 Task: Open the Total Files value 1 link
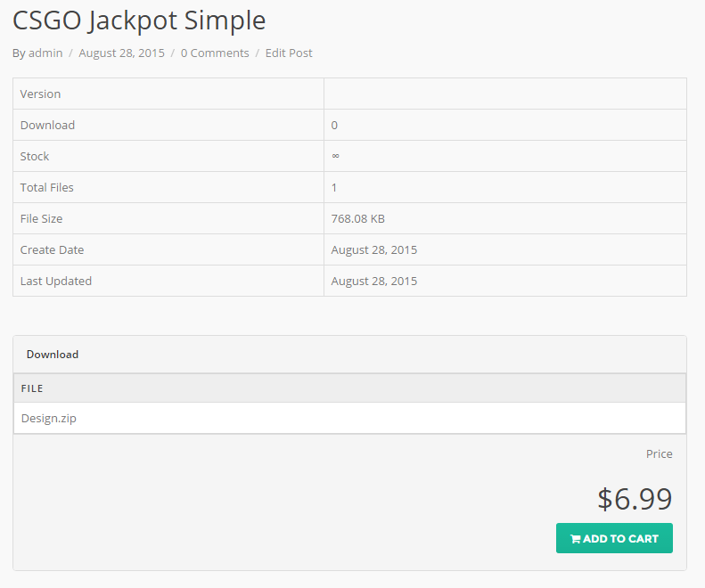[334, 187]
